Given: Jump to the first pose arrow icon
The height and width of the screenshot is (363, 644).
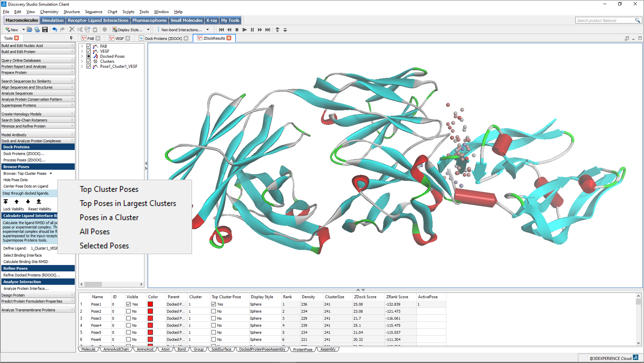Looking at the screenshot, I should click(6, 202).
